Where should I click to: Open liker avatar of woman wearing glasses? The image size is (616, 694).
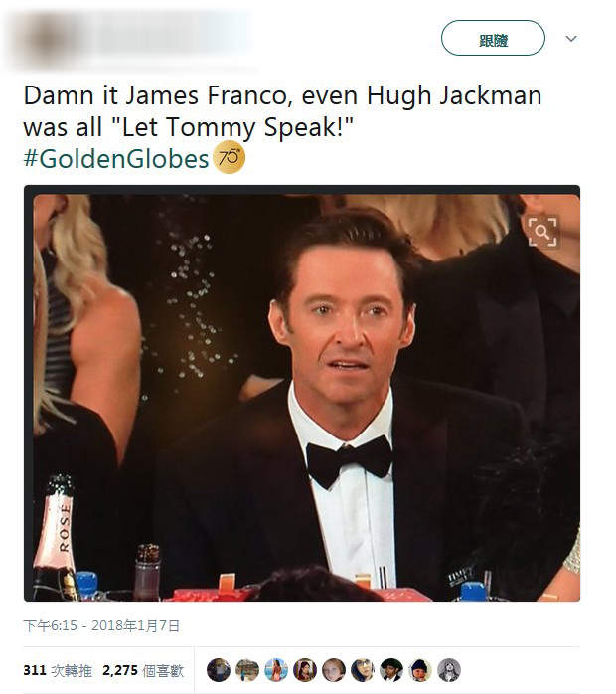pos(363,670)
